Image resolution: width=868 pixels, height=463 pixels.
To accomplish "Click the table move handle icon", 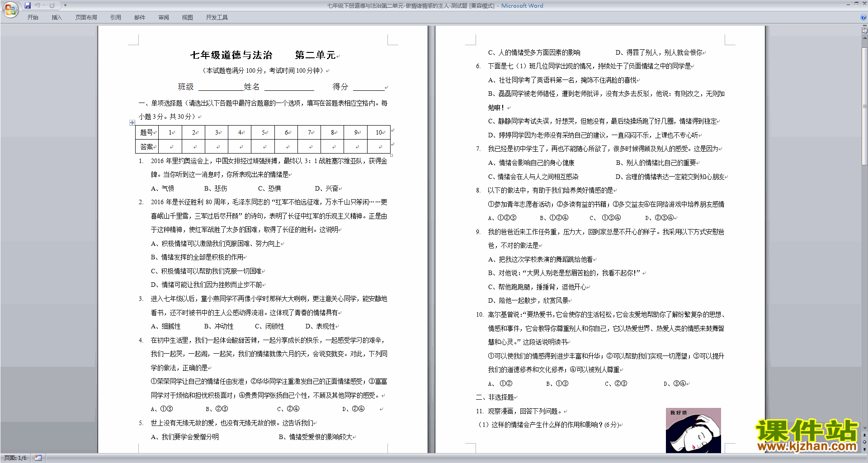I will pos(132,122).
